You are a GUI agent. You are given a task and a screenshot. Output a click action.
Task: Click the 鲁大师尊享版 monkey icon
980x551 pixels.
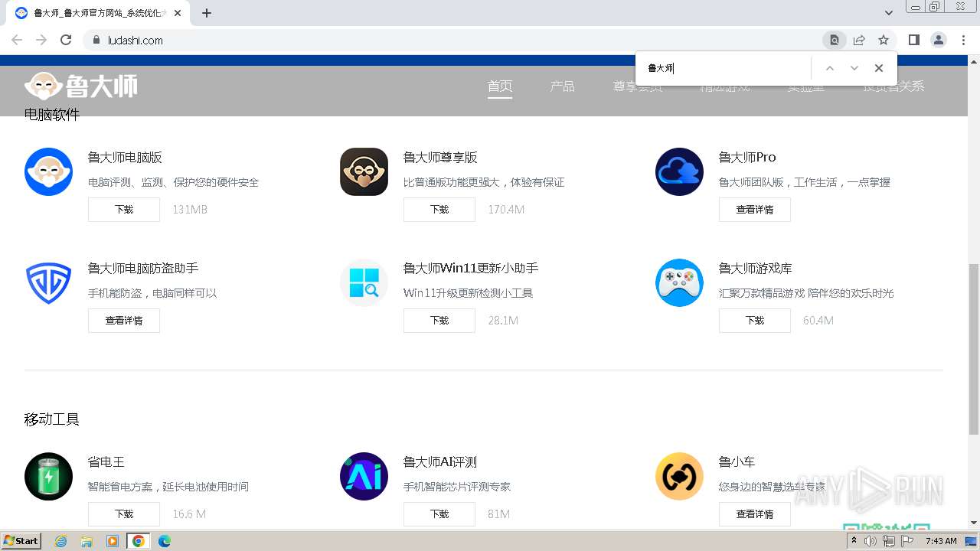[x=364, y=171]
